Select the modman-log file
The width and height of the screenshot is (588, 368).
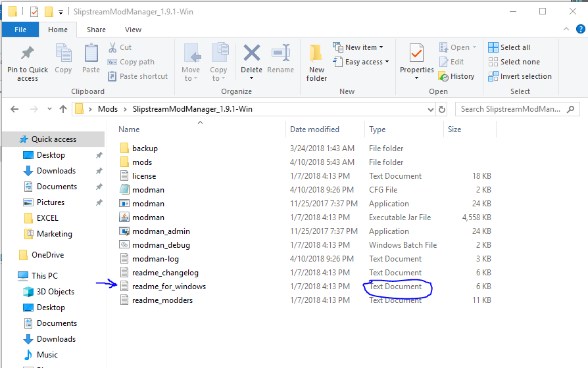(x=155, y=259)
